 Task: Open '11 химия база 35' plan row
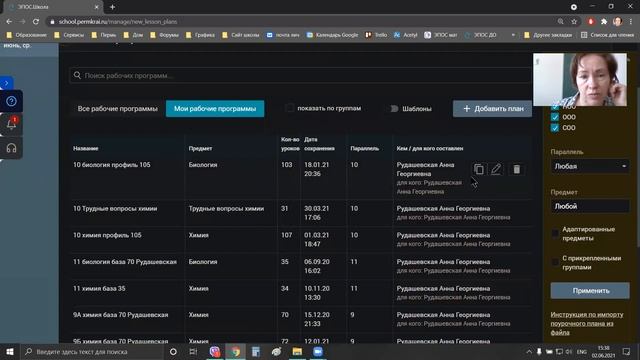point(302,293)
